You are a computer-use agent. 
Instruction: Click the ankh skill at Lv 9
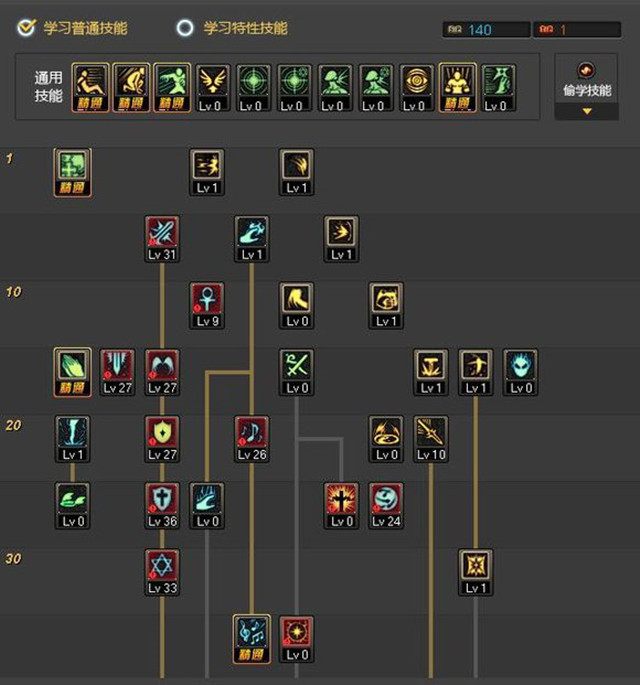pyautogui.click(x=207, y=305)
